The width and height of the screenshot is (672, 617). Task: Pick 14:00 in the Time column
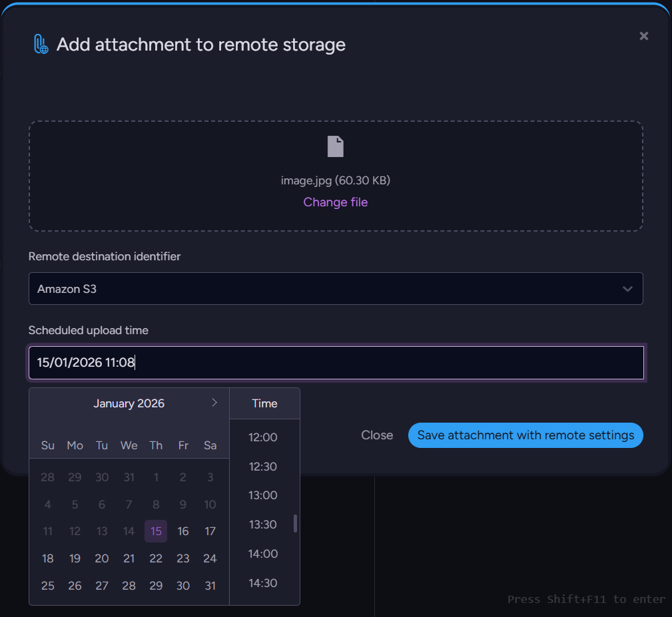pos(262,554)
